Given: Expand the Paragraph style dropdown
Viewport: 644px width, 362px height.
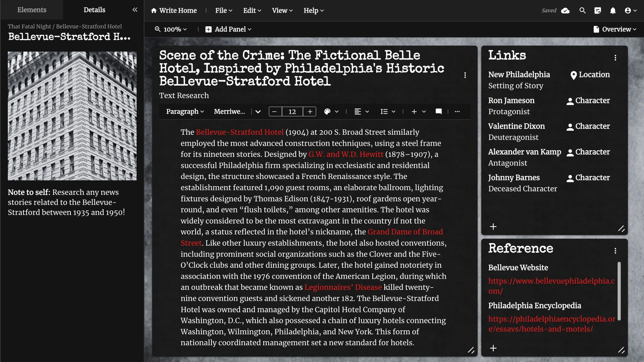Looking at the screenshot, I should [185, 112].
